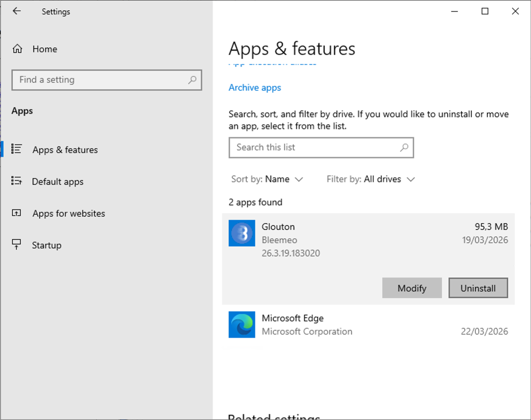
Task: Open the Archive apps link
Action: click(x=255, y=87)
